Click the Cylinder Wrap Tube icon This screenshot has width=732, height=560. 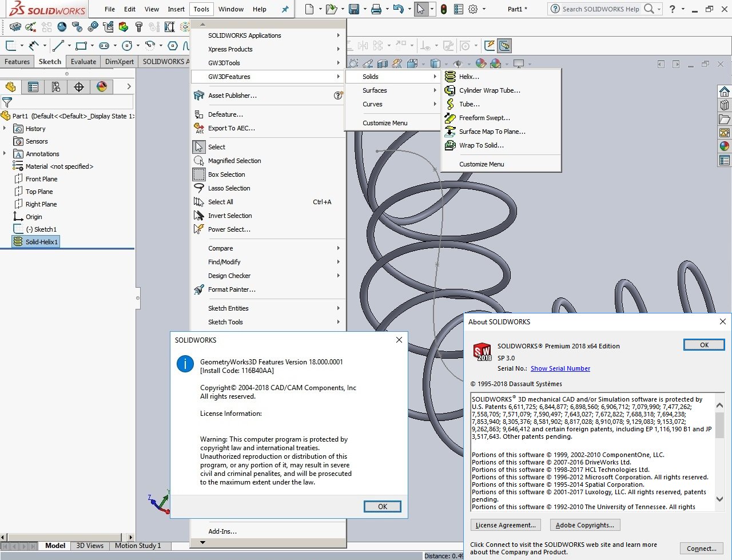tap(450, 90)
